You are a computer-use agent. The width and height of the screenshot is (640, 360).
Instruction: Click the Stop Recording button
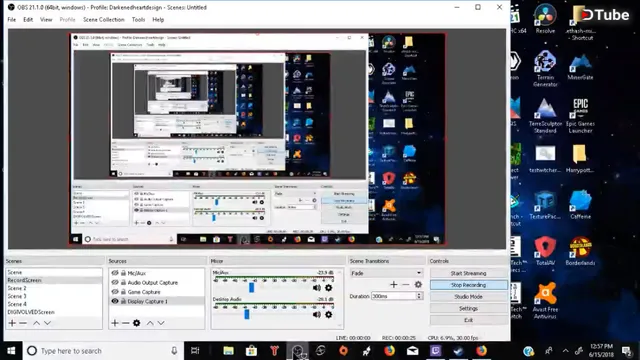click(x=468, y=285)
